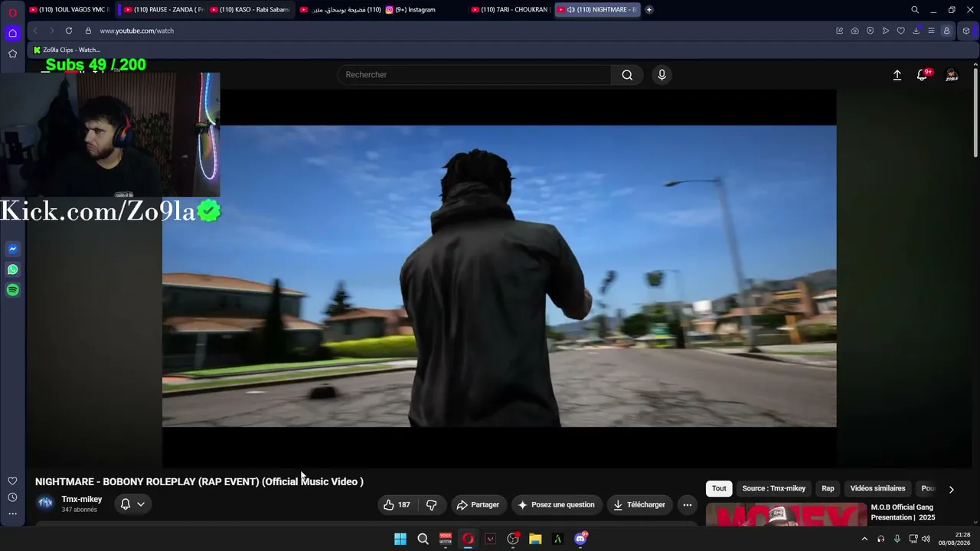The height and width of the screenshot is (551, 980).
Task: Open bookmarks star in Opera sidebar
Action: click(12, 54)
